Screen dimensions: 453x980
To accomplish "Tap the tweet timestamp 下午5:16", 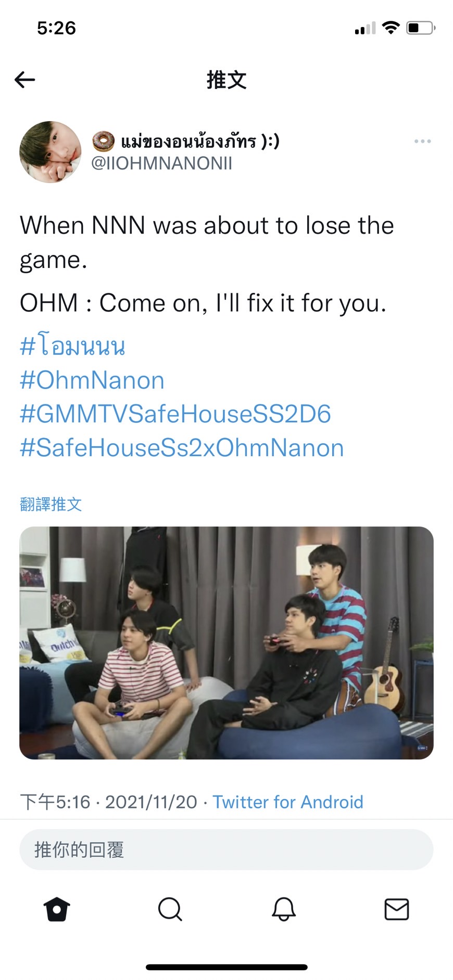I will [x=55, y=802].
